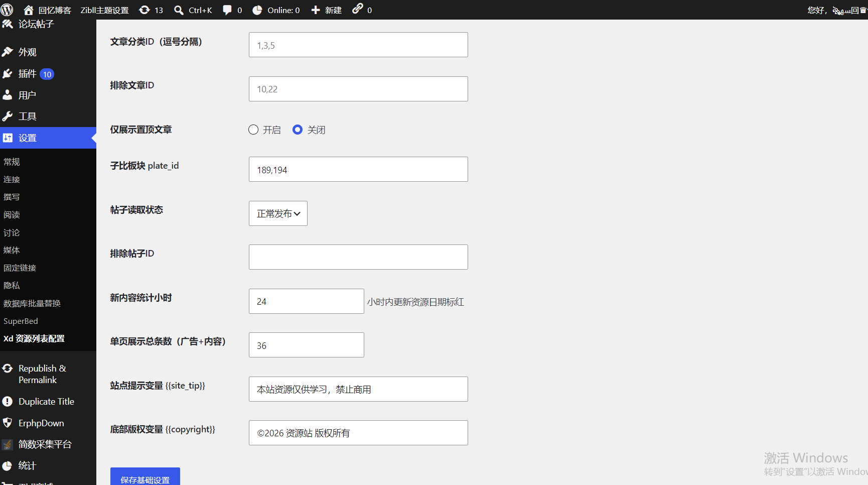Viewport: 868px width, 485px height.
Task: Click the plus icon for 新建
Action: 316,10
